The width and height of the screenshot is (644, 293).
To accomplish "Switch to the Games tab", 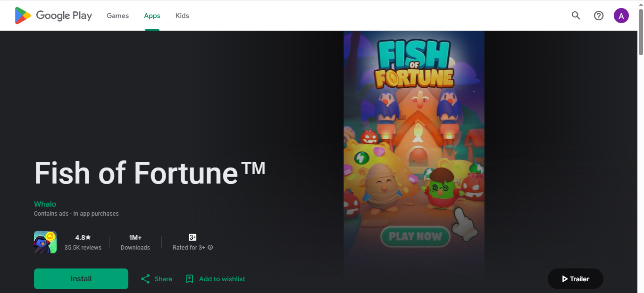I will [x=117, y=16].
